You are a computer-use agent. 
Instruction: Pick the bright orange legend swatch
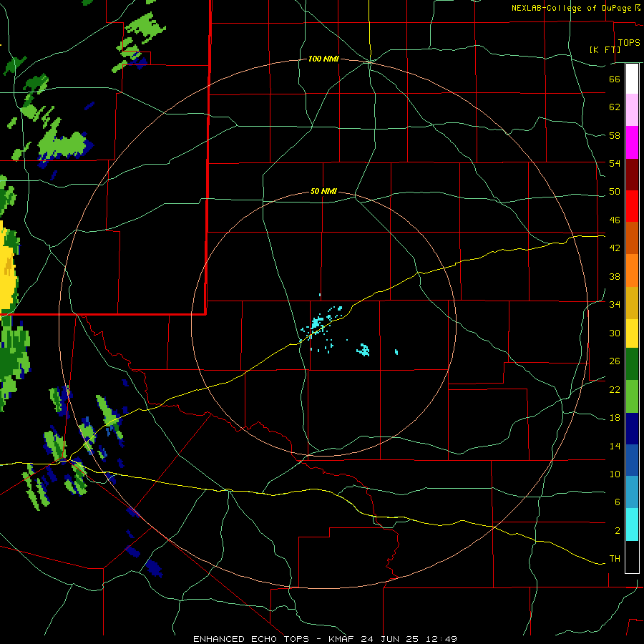pyautogui.click(x=632, y=270)
